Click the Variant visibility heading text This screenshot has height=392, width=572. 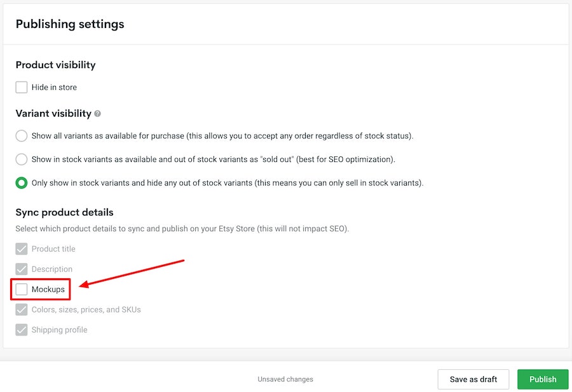click(53, 113)
